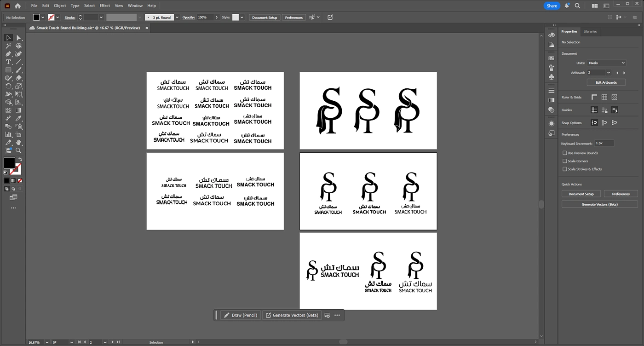Click the black Fill color swatch in toolbox
Image resolution: width=644 pixels, height=346 pixels.
coord(9,162)
